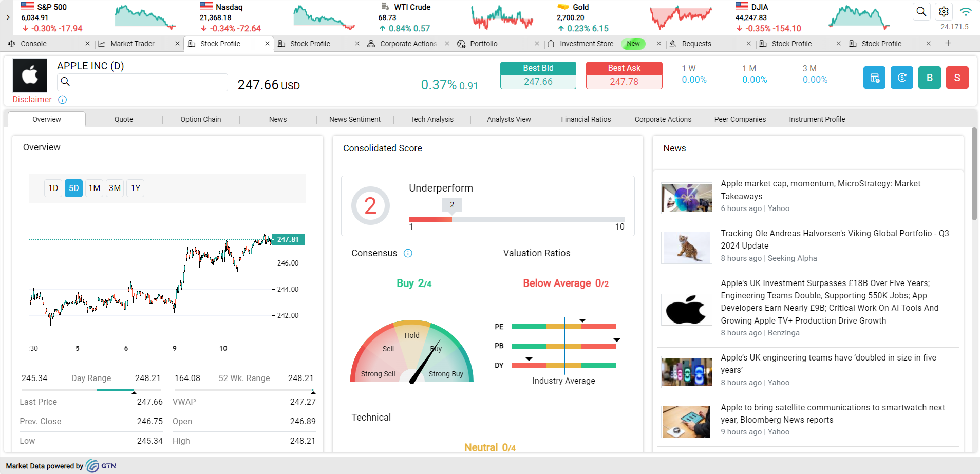Open settings via the gear icon

pos(944,11)
